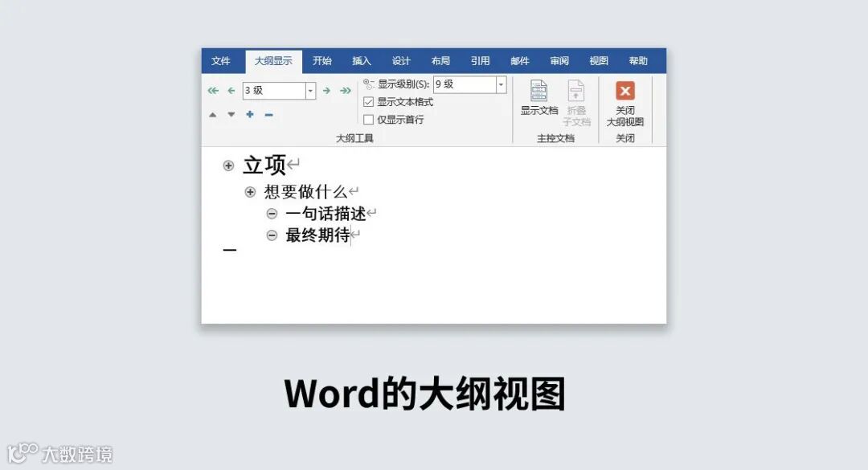Demote to body text double-right arrow
The image size is (868, 470).
pos(346,90)
